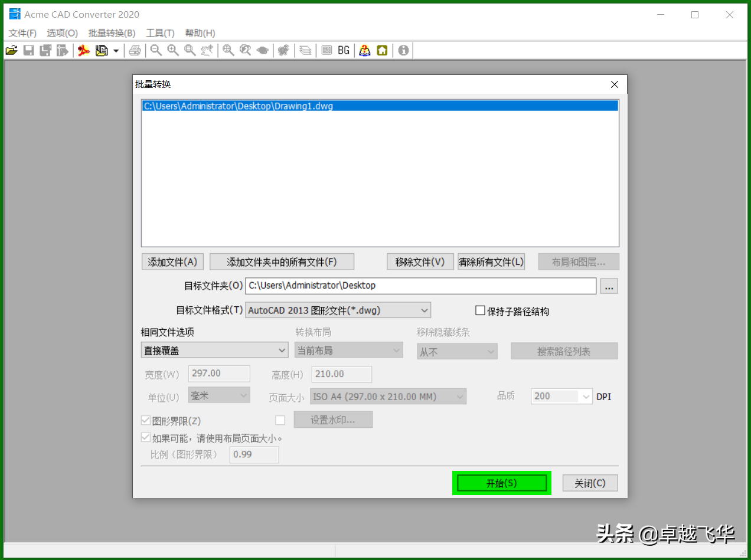The height and width of the screenshot is (560, 751).
Task: Open the 移除隐藏线条 从不 dropdown
Action: [457, 352]
